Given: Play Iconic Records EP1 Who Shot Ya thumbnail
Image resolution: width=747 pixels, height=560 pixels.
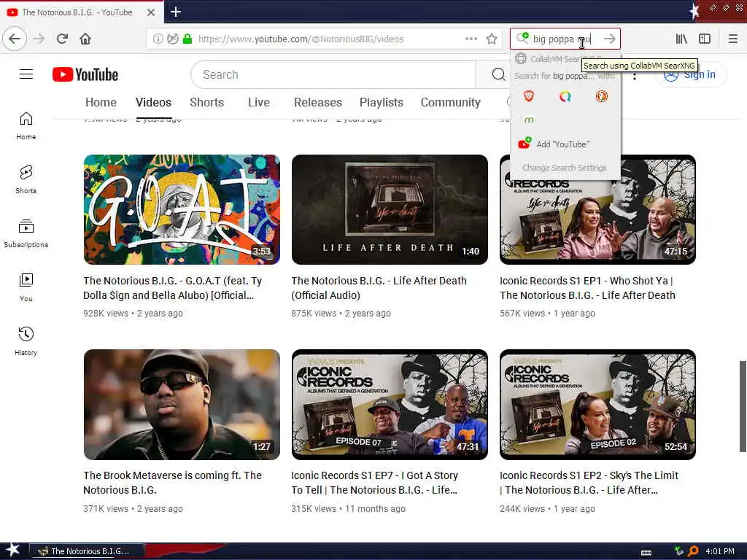Looking at the screenshot, I should 597,209.
